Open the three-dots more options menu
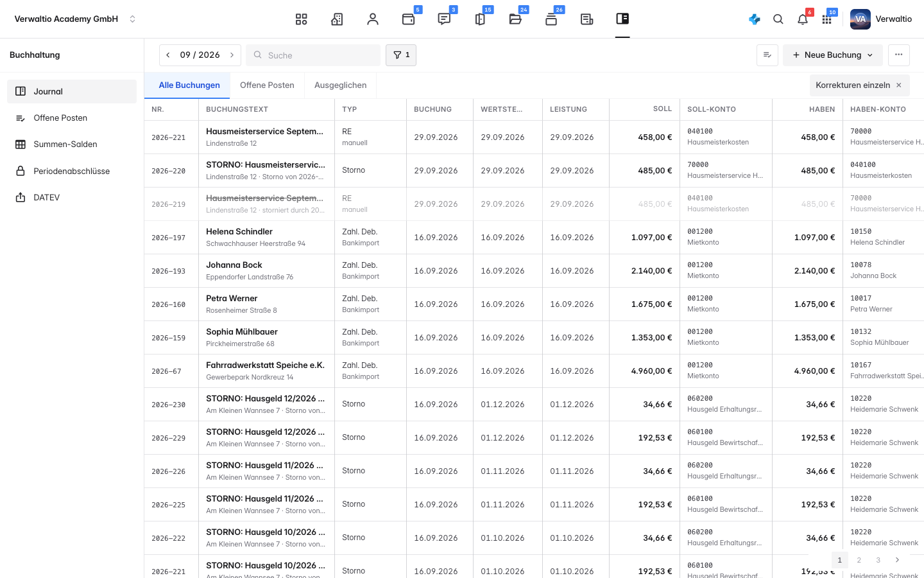Viewport: 924px width, 578px height. 899,55
